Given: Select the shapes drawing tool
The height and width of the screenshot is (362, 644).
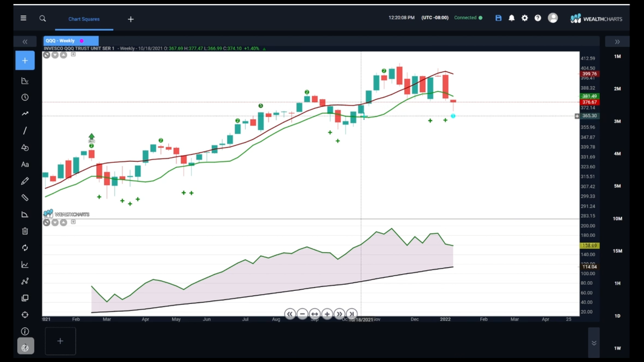Looking at the screenshot, I should tap(25, 147).
